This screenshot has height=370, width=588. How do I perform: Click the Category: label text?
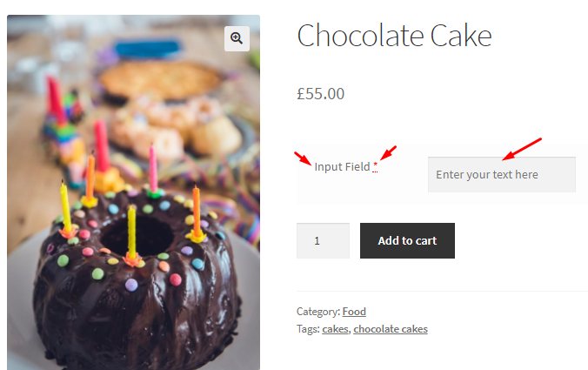[x=317, y=312]
